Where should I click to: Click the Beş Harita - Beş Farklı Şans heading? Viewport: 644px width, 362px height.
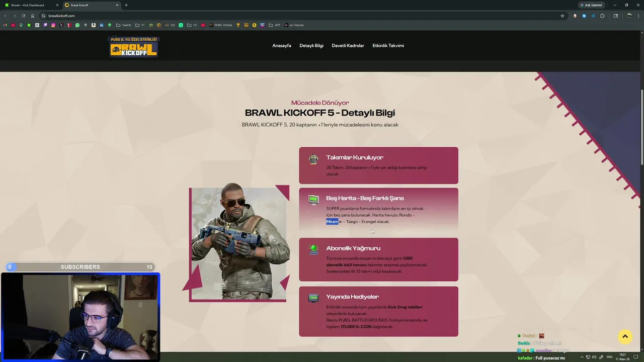click(365, 198)
